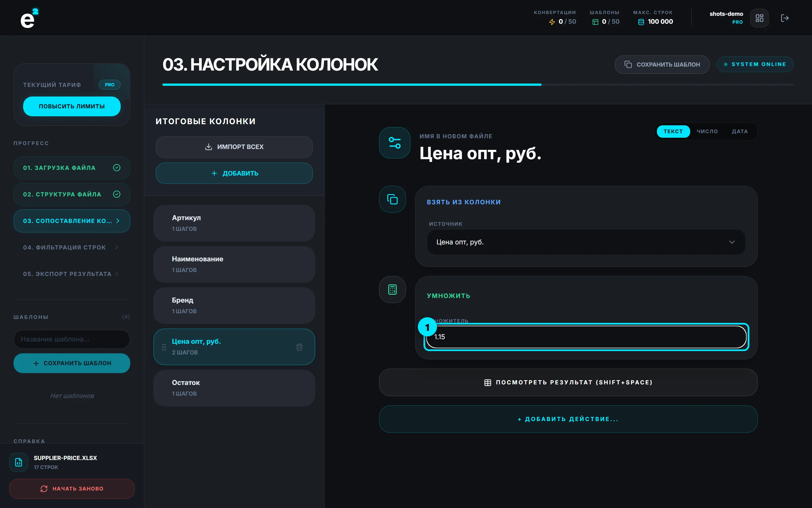812x508 pixels.
Task: Go to step 01. Загрузка файла
Action: click(72, 168)
